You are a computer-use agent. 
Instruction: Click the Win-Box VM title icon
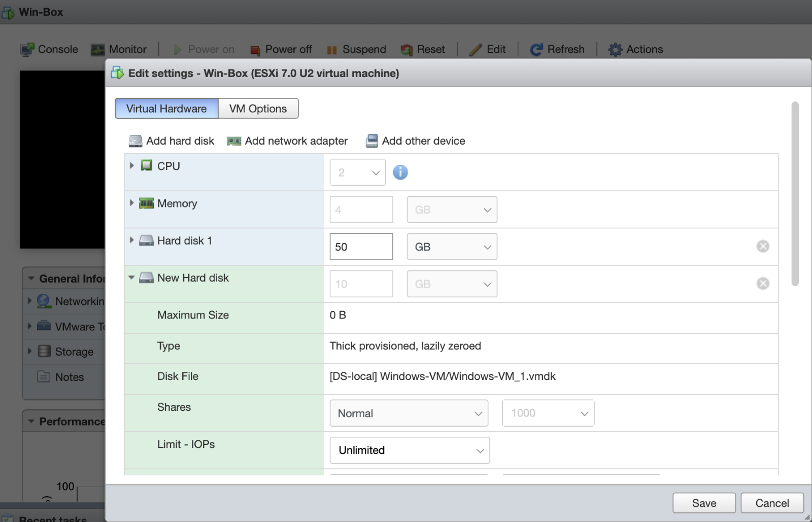pyautogui.click(x=8, y=12)
